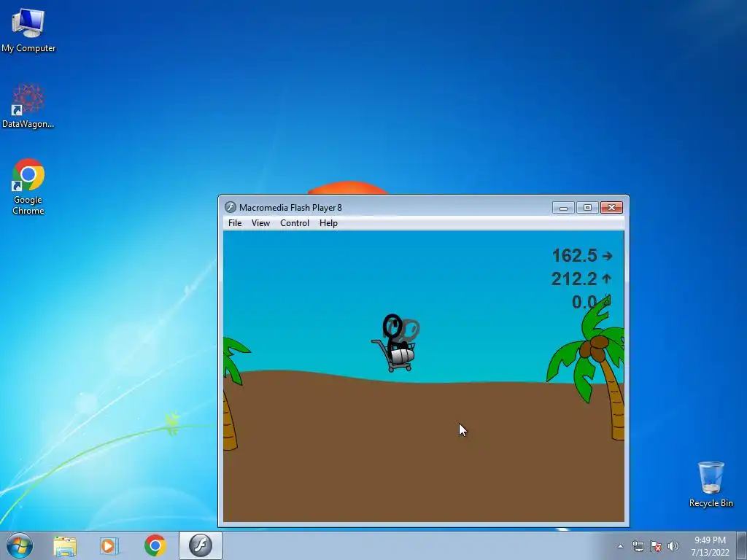This screenshot has height=560, width=747.
Task: Click the coconuts on the palm tree
Action: tap(595, 348)
